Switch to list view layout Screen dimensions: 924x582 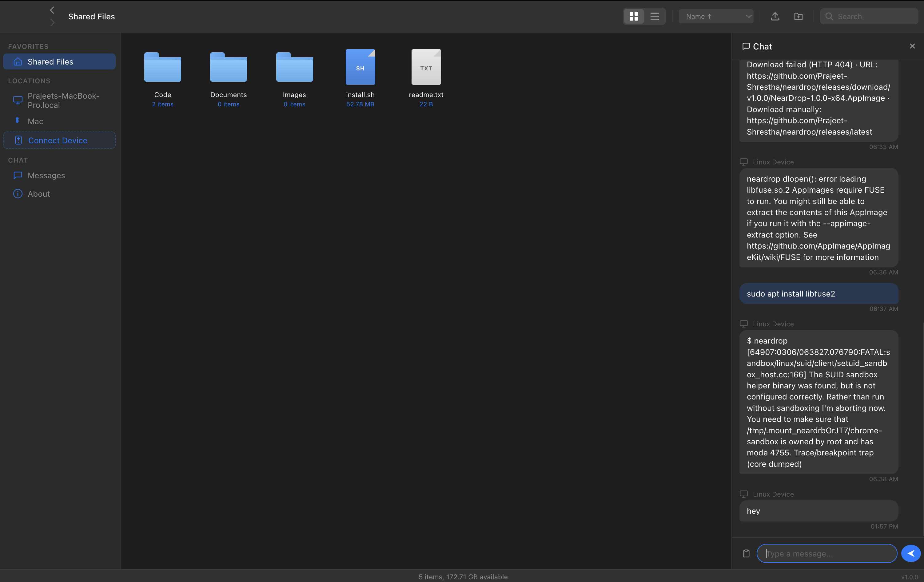point(655,16)
